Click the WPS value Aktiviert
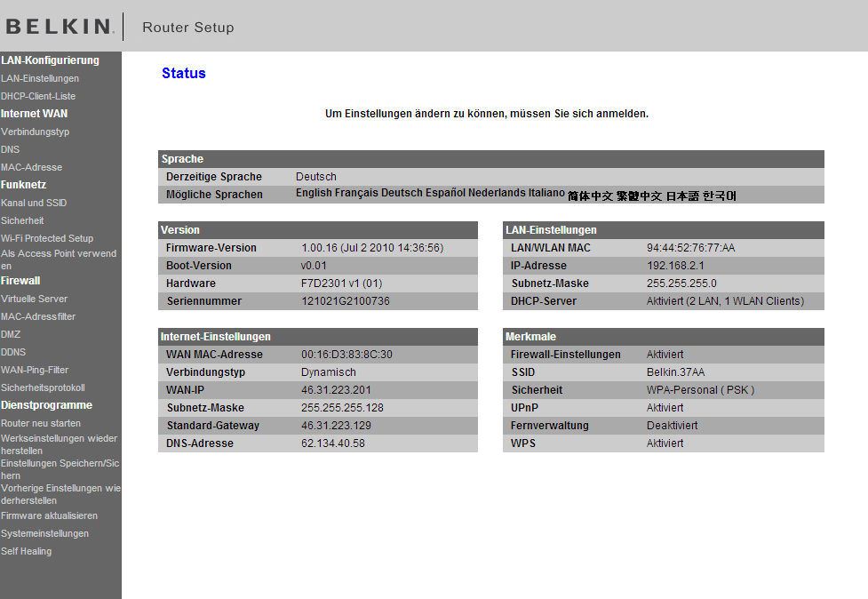Viewport: 868px width, 599px height. pyautogui.click(x=665, y=443)
